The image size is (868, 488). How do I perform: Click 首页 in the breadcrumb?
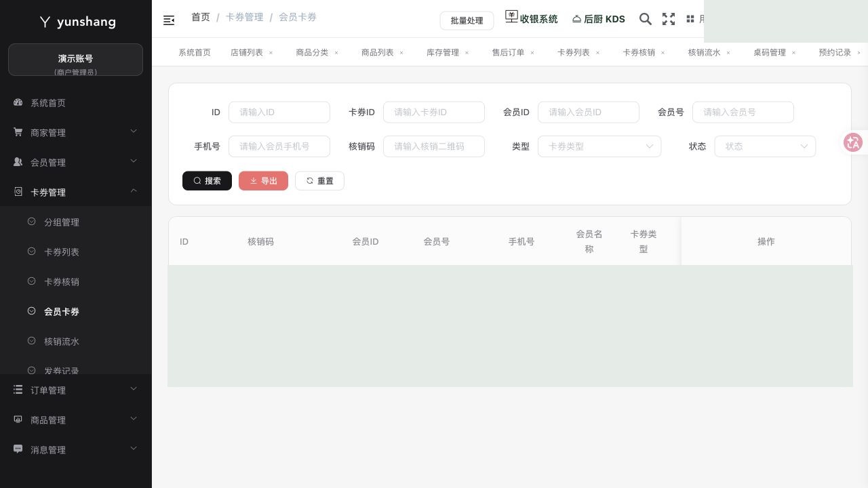[x=201, y=17]
